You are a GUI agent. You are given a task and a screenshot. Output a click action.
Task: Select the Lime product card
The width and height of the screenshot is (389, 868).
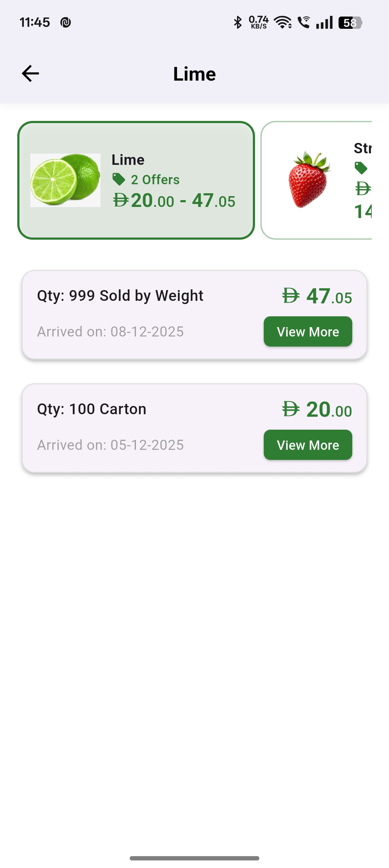pos(136,180)
